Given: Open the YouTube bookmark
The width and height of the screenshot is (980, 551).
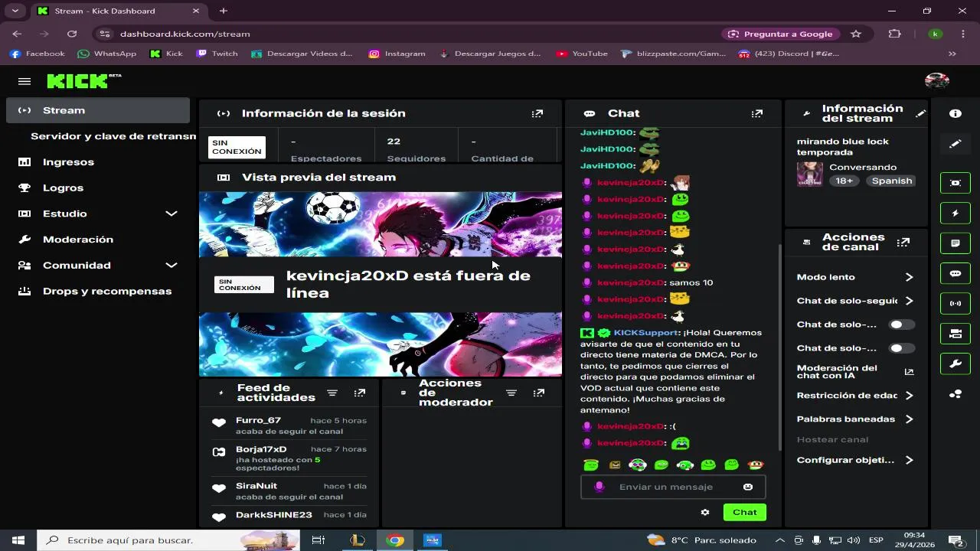Looking at the screenshot, I should (x=582, y=54).
